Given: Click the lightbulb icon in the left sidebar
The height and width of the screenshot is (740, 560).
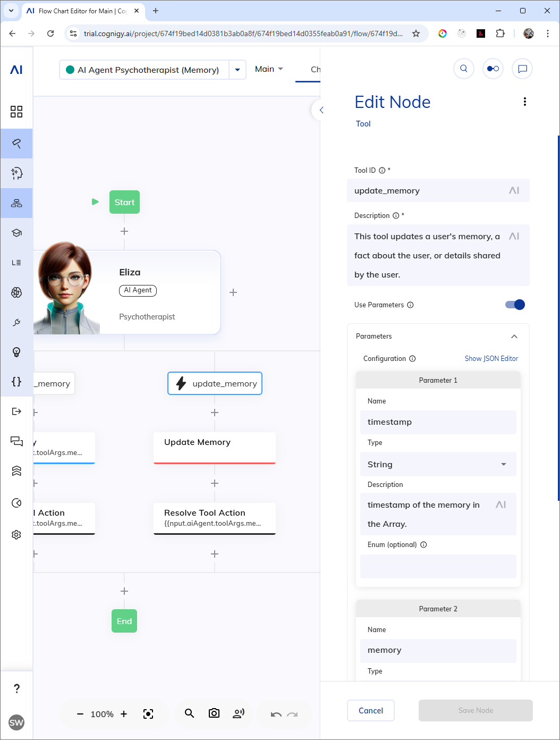Looking at the screenshot, I should 16,352.
